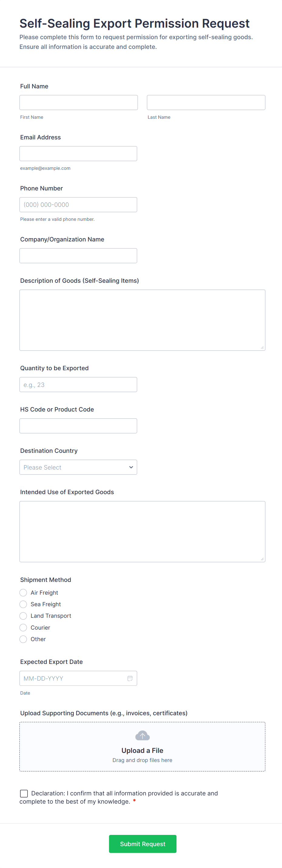The image size is (282, 868).
Task: Focus the Last Name input field
Action: pos(206,102)
